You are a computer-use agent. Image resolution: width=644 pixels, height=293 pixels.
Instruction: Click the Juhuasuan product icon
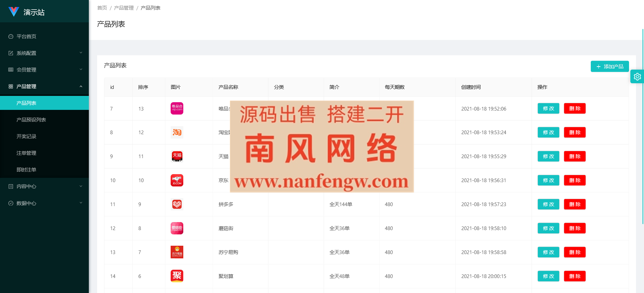tap(177, 276)
